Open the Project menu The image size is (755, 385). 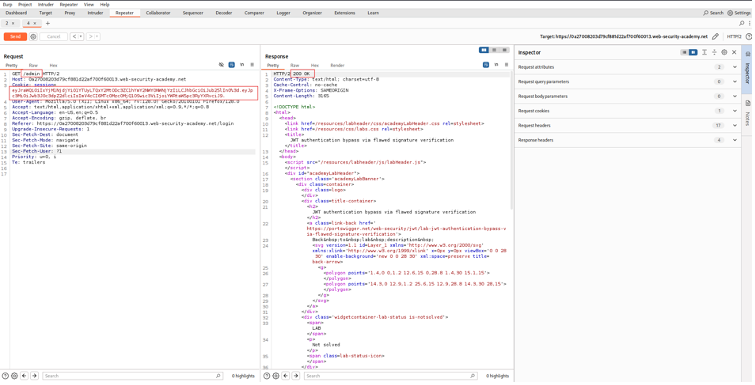pyautogui.click(x=25, y=4)
